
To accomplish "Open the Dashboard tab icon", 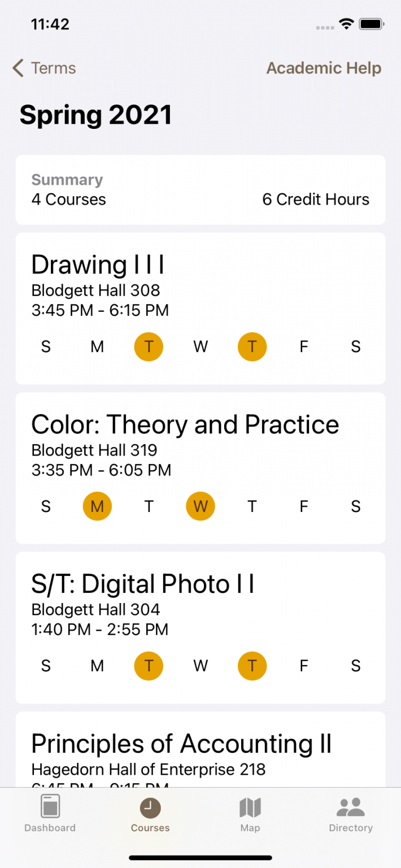I will coord(50,807).
